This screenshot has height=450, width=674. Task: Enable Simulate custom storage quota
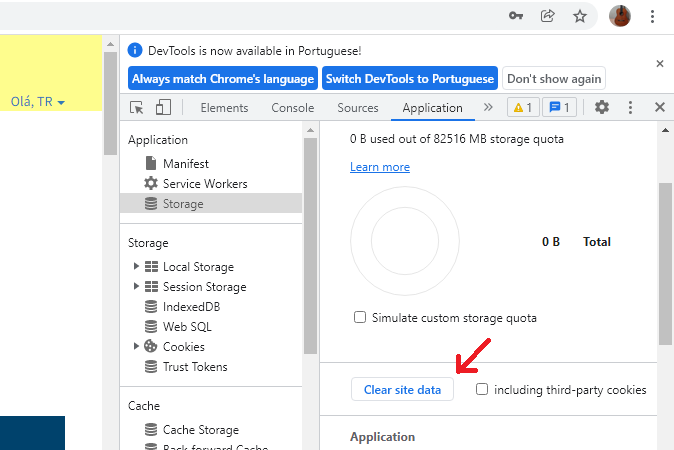point(360,317)
